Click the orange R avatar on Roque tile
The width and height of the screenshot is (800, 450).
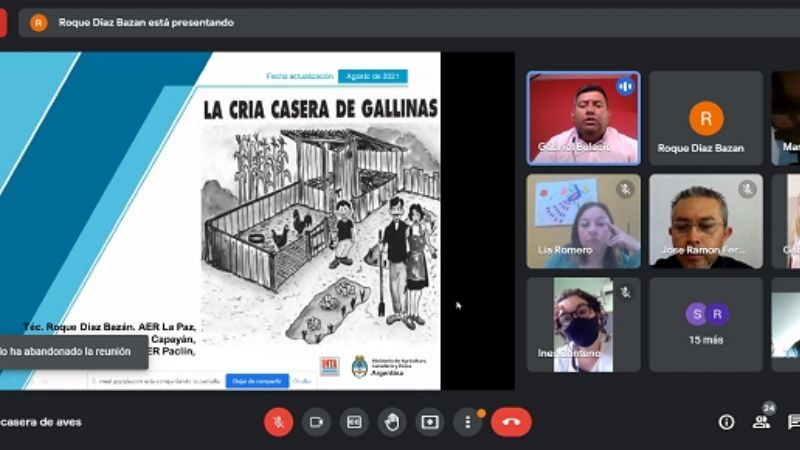[706, 118]
